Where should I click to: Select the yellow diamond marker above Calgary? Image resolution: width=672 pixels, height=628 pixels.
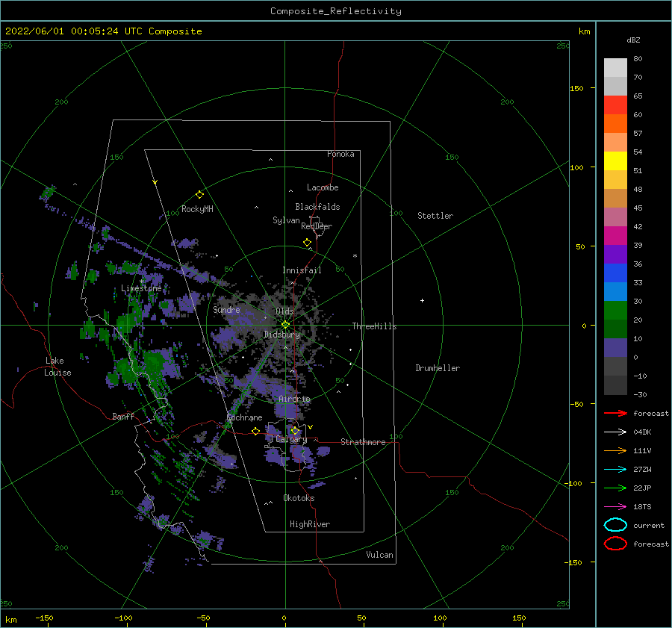point(295,430)
